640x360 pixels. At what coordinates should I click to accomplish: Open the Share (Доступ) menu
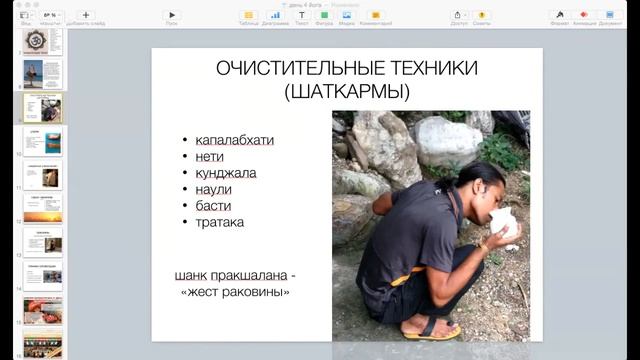click(459, 15)
